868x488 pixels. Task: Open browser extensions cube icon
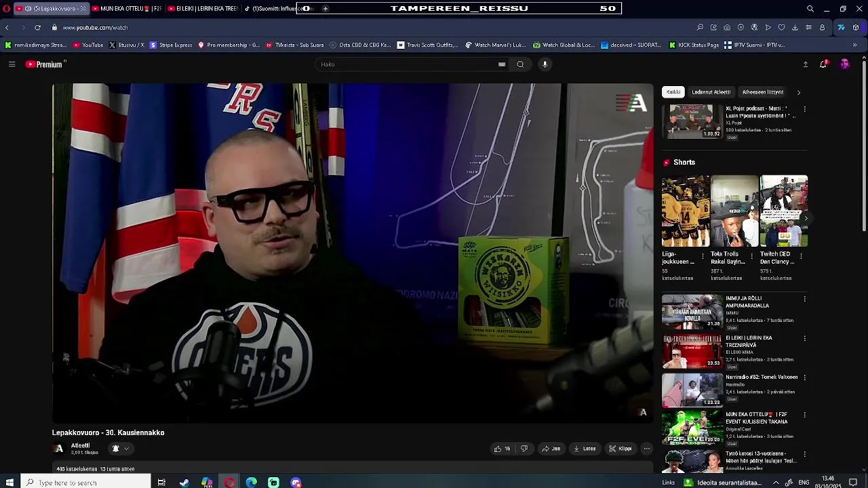pos(856,28)
